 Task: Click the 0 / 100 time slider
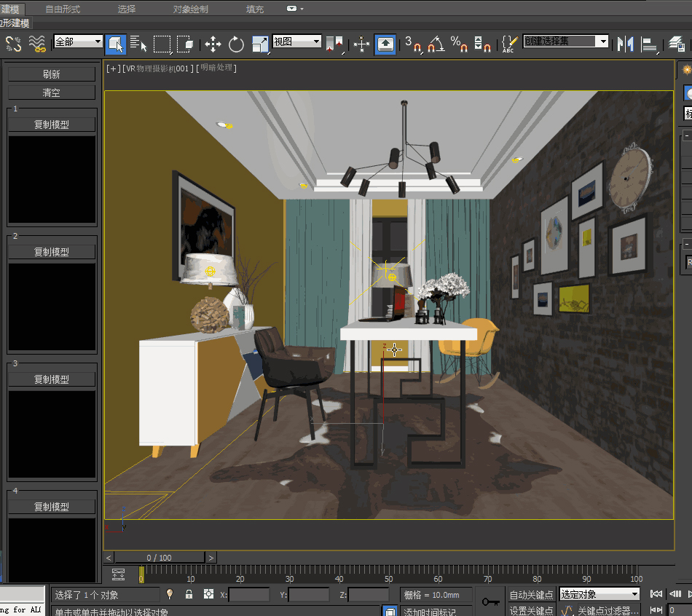point(160,558)
